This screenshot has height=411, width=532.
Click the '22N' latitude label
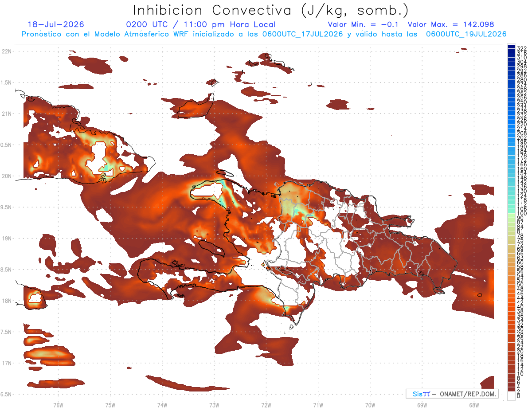click(x=6, y=51)
